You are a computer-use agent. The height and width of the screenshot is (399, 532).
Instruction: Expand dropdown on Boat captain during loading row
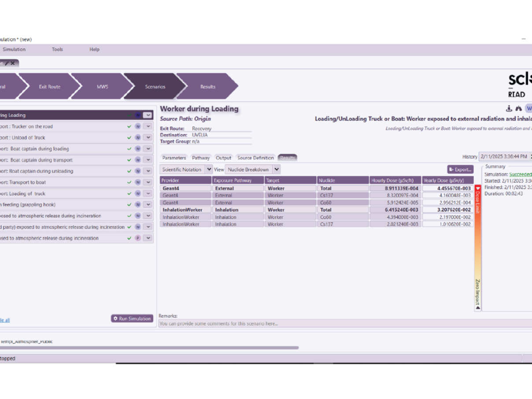pyautogui.click(x=148, y=149)
